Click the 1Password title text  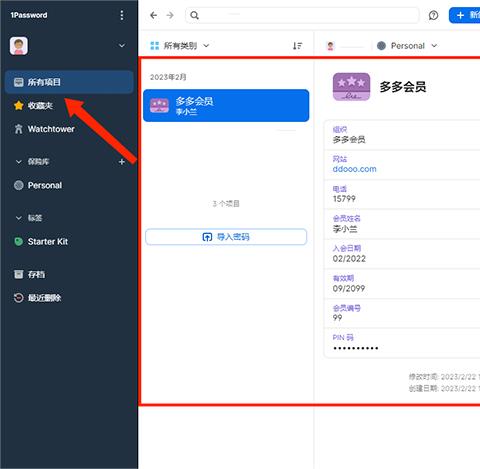coord(29,15)
